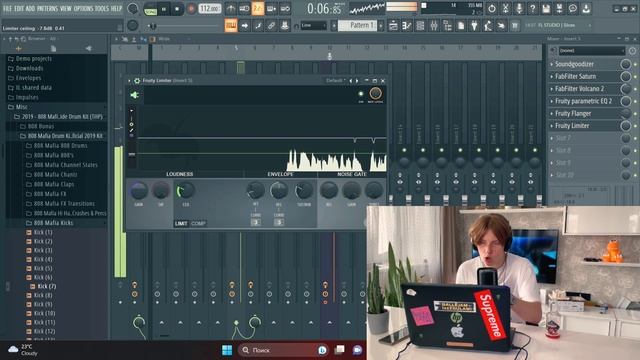
Task: Start recording with the record button
Action: tap(191, 9)
